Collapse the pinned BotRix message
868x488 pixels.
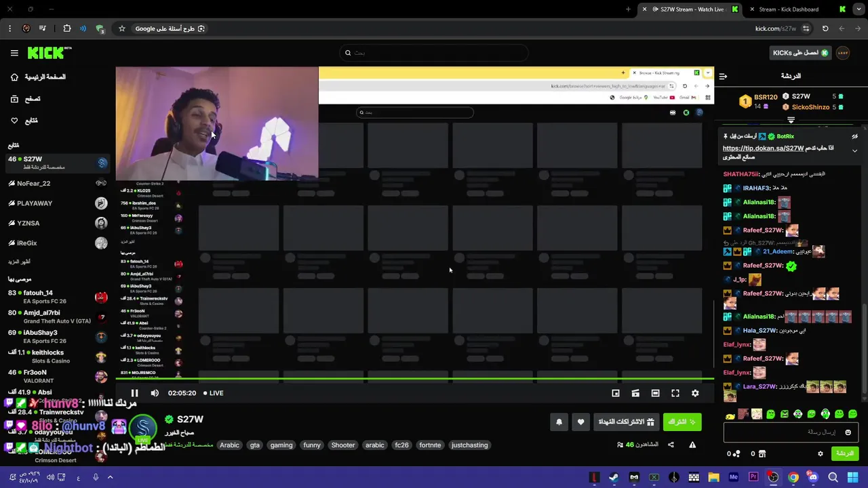(854, 150)
